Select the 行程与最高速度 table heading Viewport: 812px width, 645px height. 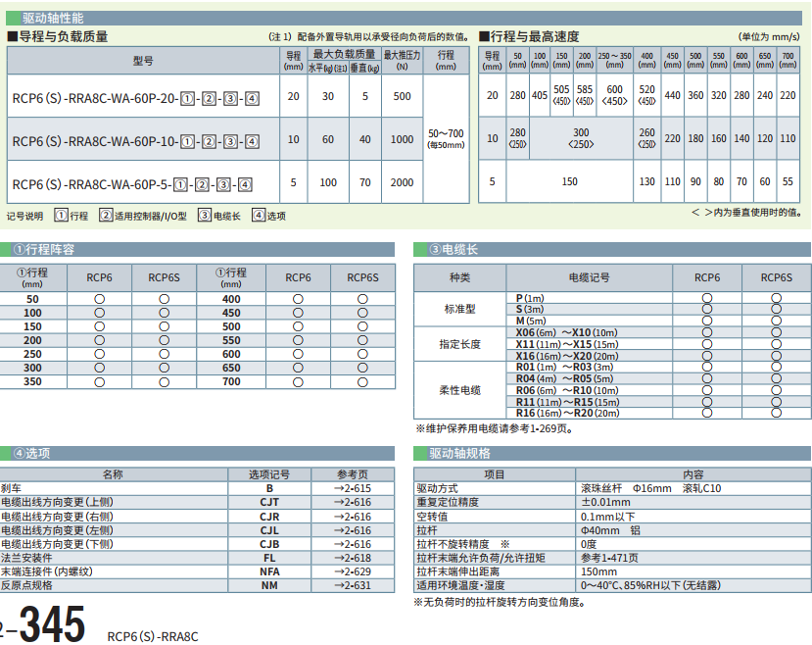pos(529,37)
